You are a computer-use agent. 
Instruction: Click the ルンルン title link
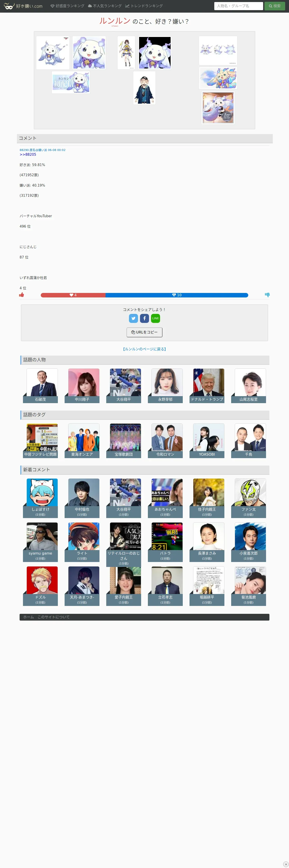(x=115, y=21)
